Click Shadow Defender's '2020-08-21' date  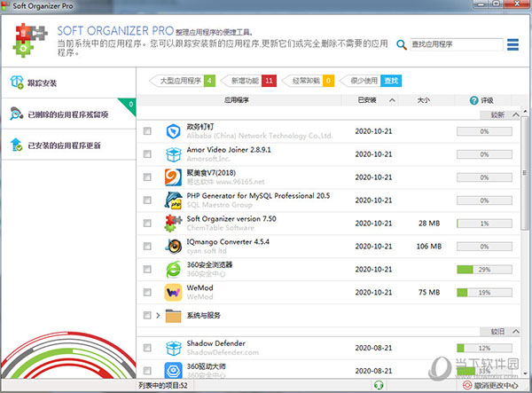click(373, 348)
